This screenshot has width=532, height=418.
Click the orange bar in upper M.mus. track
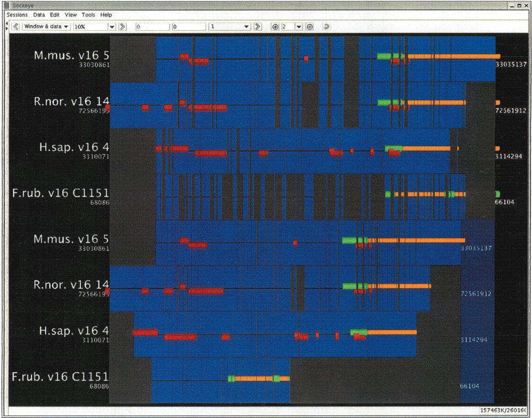(x=454, y=57)
